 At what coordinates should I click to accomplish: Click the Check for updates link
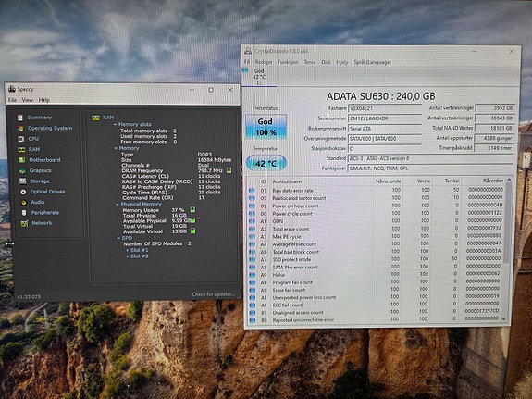(x=213, y=294)
